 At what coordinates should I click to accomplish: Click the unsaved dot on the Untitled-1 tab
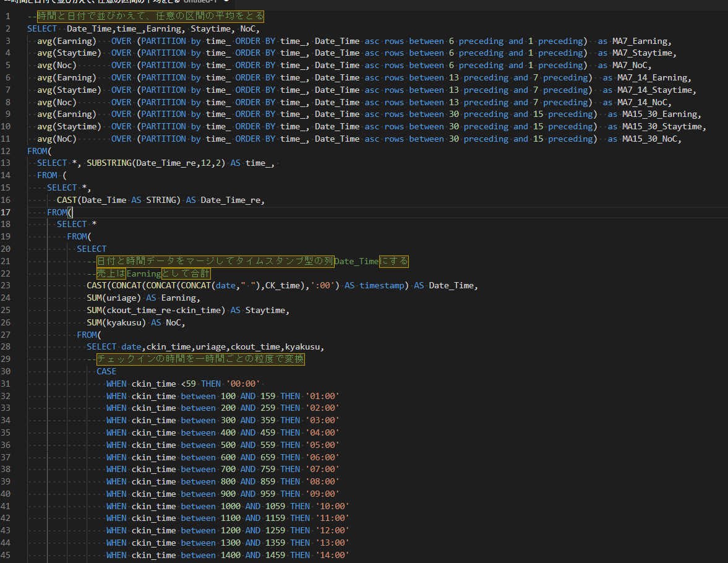point(226,1)
